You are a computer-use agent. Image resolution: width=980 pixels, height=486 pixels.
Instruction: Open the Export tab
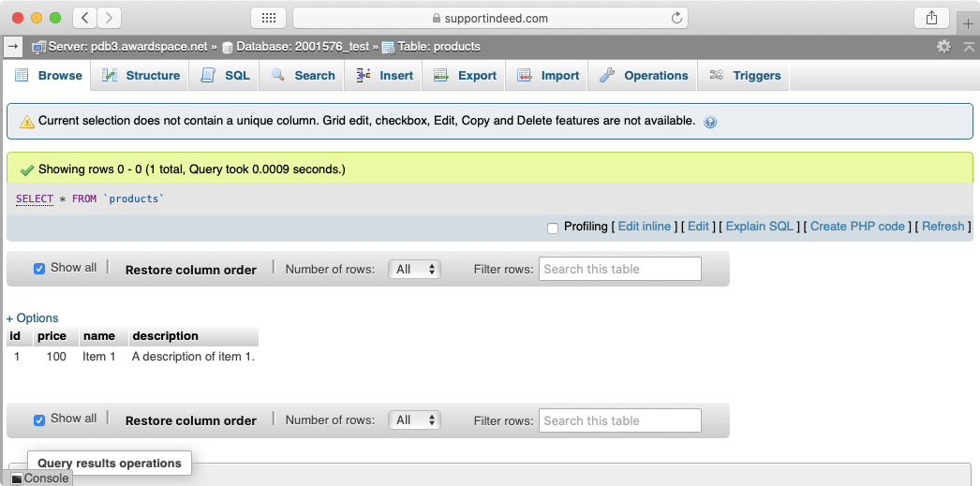466,76
